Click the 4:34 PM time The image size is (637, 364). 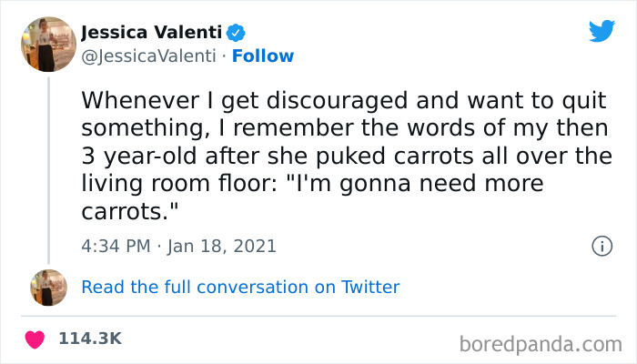(x=114, y=246)
